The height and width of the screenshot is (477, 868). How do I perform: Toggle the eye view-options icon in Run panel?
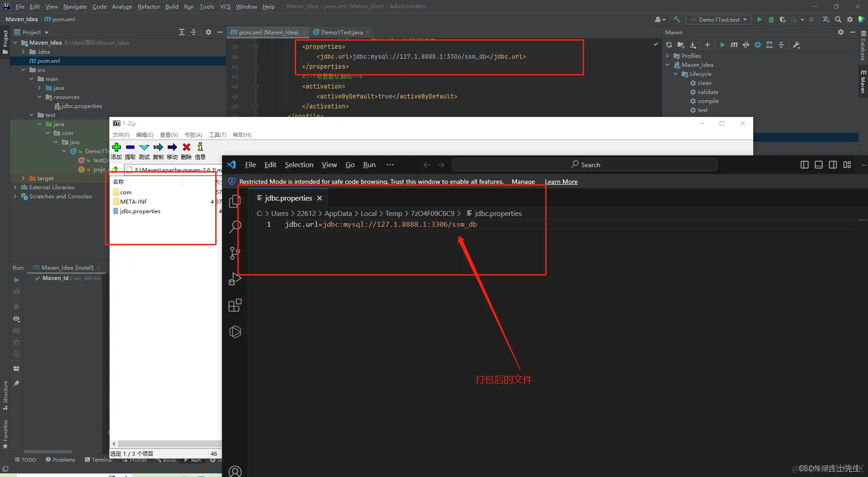(16, 319)
